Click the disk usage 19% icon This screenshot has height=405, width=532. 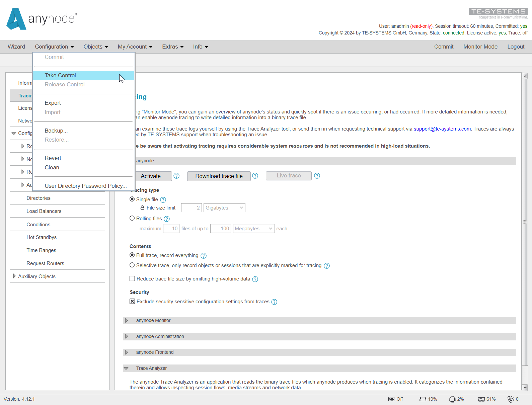[423, 399]
